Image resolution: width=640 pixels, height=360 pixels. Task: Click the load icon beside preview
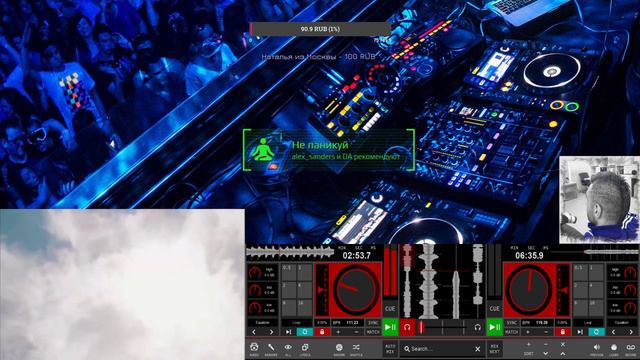coord(613,347)
